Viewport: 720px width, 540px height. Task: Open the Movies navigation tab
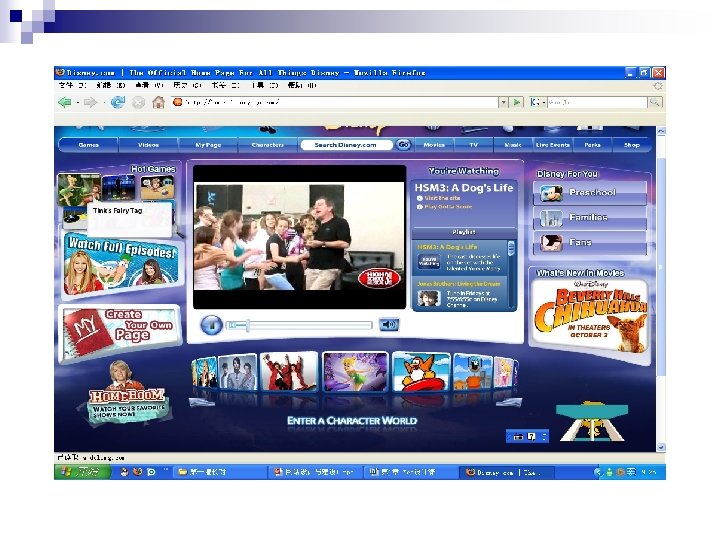tap(434, 145)
